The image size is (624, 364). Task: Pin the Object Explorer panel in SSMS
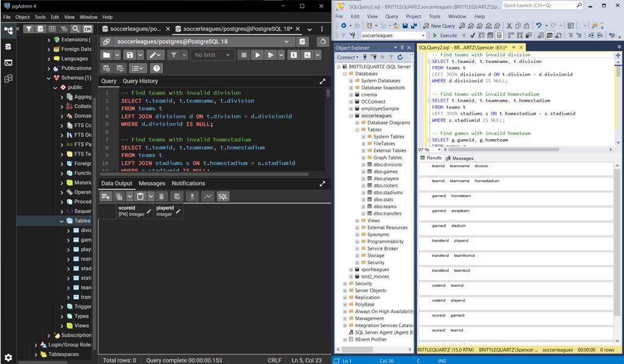402,48
